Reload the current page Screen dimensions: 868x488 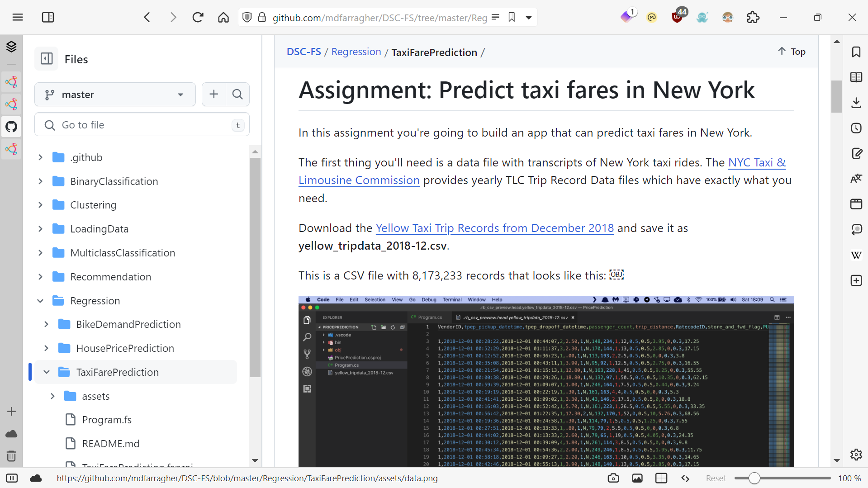coord(198,18)
